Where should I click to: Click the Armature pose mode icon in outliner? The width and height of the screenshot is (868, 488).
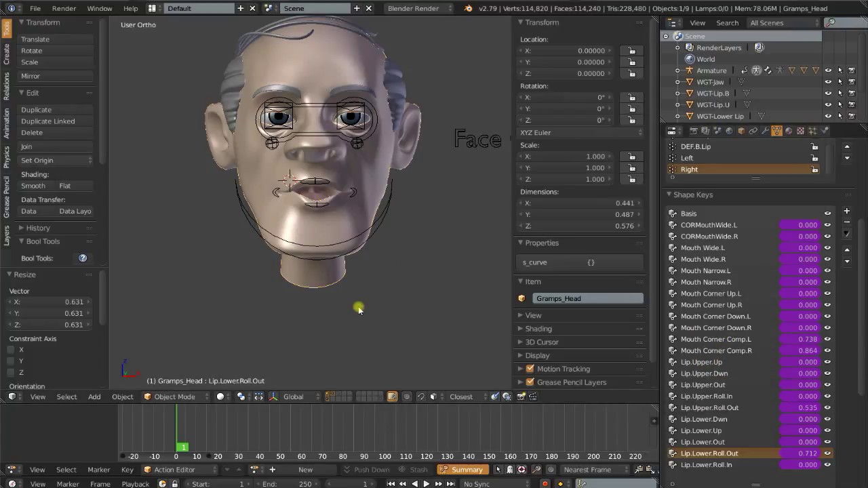pos(756,70)
